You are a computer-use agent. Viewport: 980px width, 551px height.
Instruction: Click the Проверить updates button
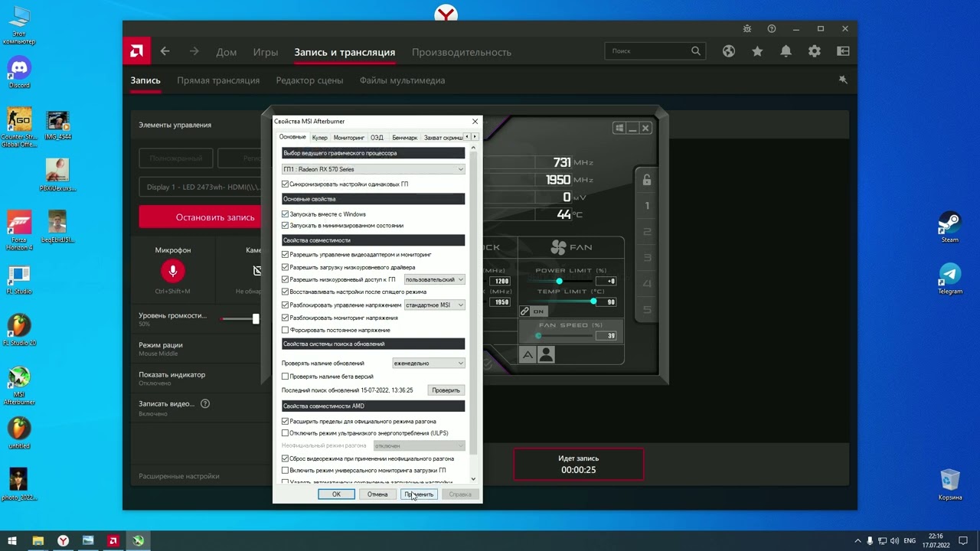coord(446,390)
